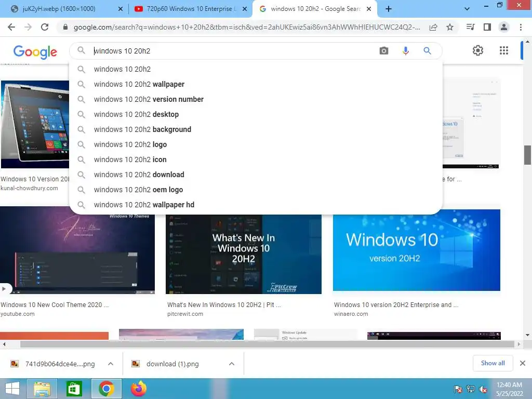The image size is (532, 399).
Task: Choose suggestion windows 10 20h2 desktop
Action: [x=256, y=114]
